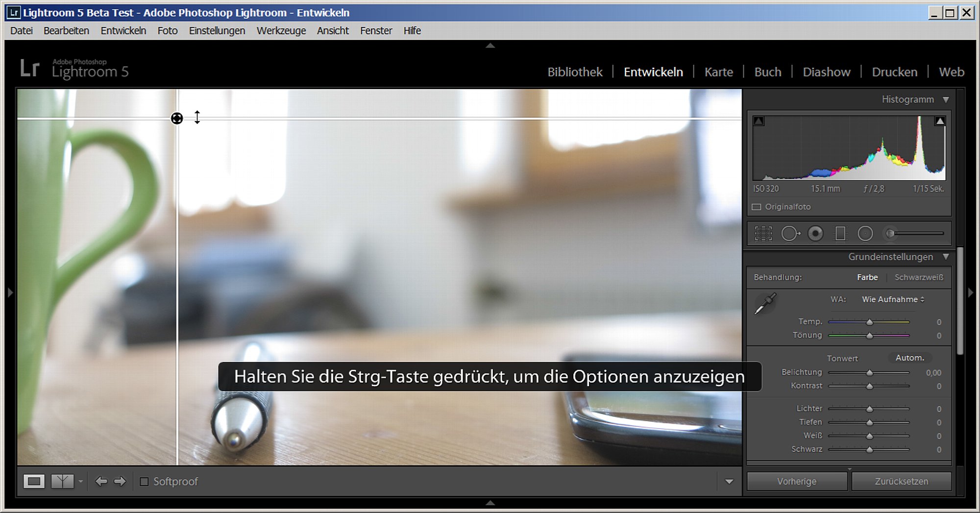Click the Zurücksetzen button
The width and height of the screenshot is (980, 513).
[902, 481]
